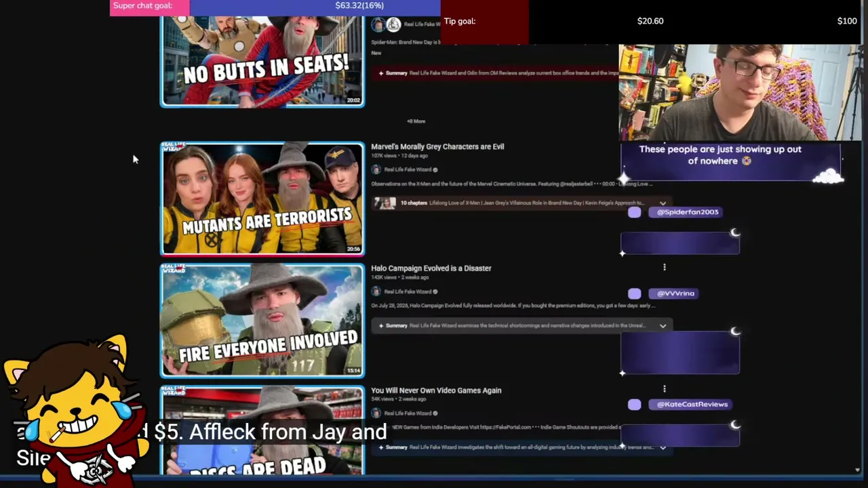Click the verified badge under You Will Never Own Video Games Again
Image resolution: width=868 pixels, height=488 pixels.
pos(435,413)
